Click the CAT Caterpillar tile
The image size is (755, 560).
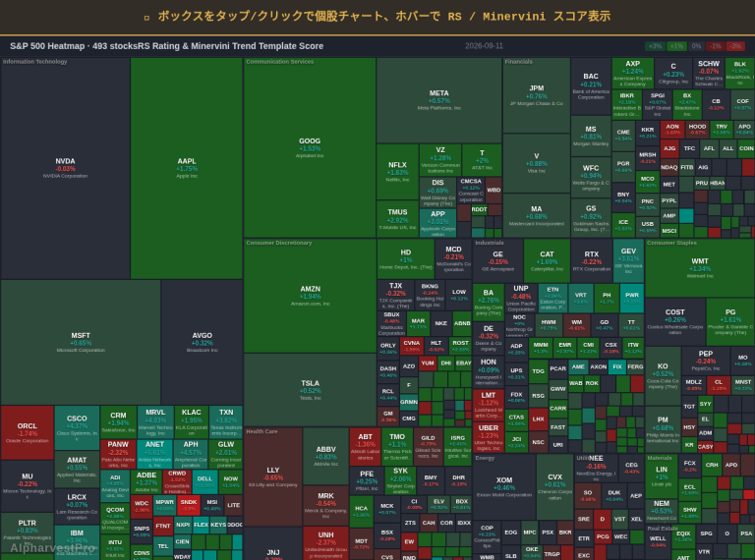pos(547,260)
